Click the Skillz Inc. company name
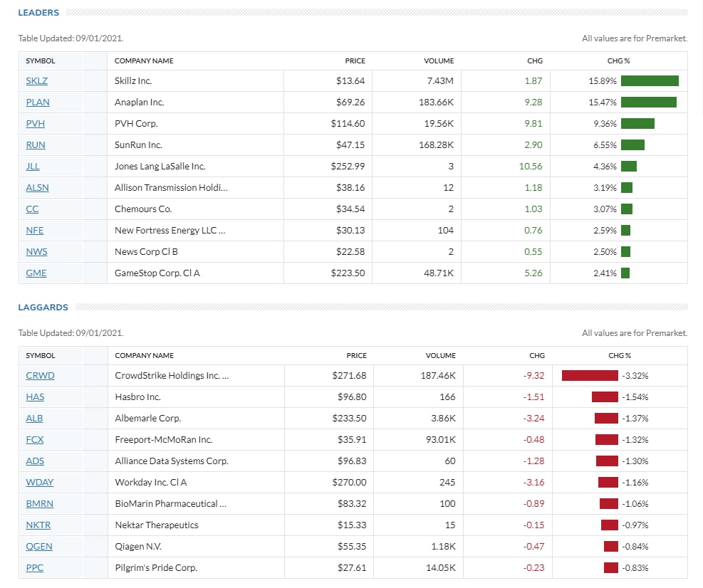 133,80
